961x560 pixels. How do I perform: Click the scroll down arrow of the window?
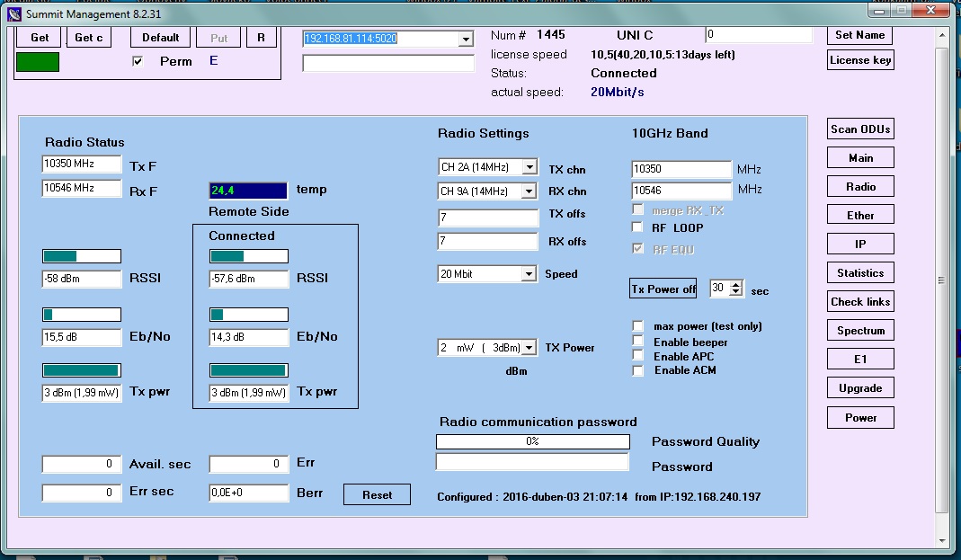[x=942, y=540]
